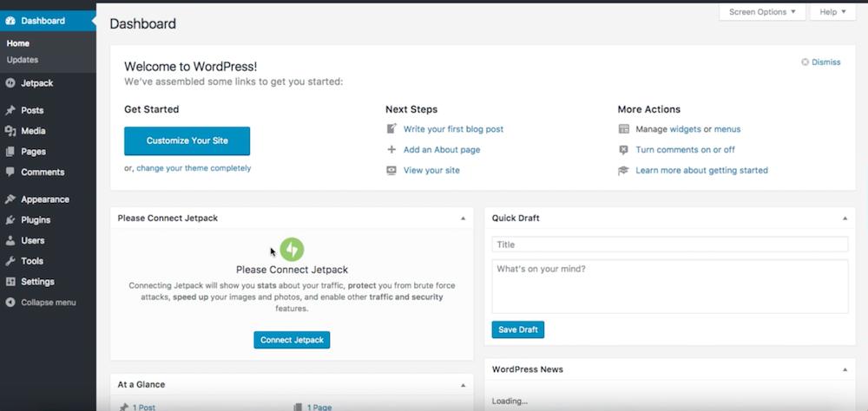Viewport: 868px width, 411px height.
Task: Click the plus icon beside Add an About page
Action: [391, 149]
